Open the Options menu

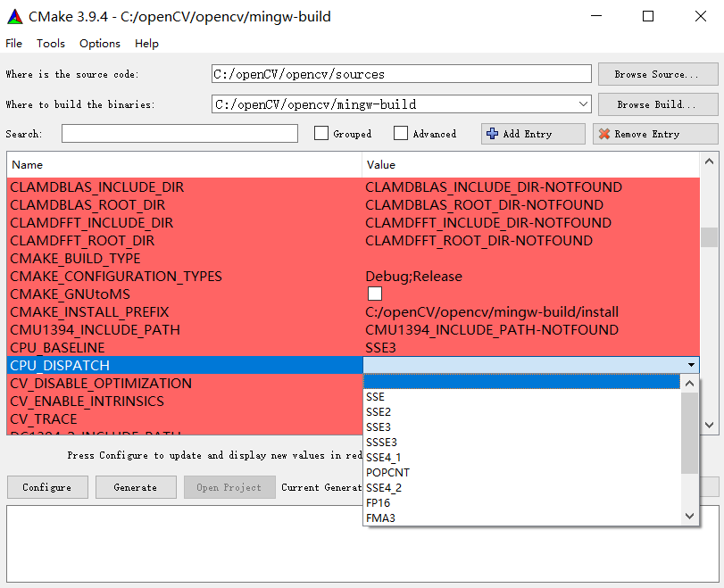tap(100, 44)
